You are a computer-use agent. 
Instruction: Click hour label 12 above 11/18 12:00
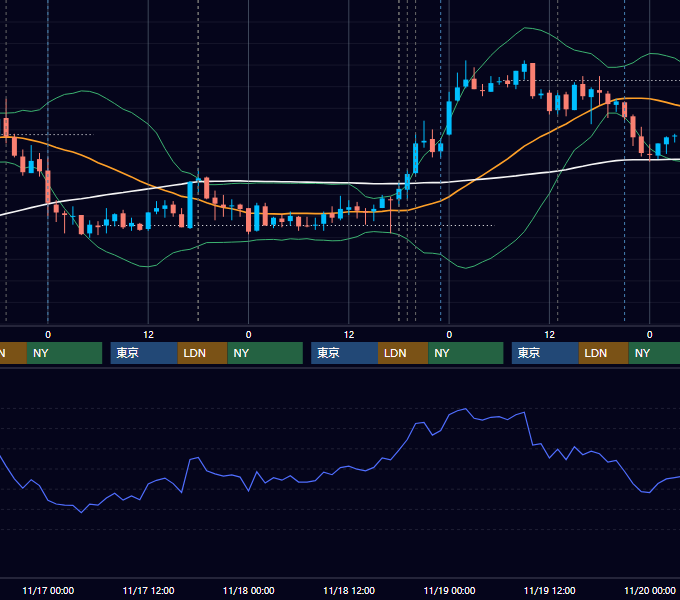coord(349,335)
